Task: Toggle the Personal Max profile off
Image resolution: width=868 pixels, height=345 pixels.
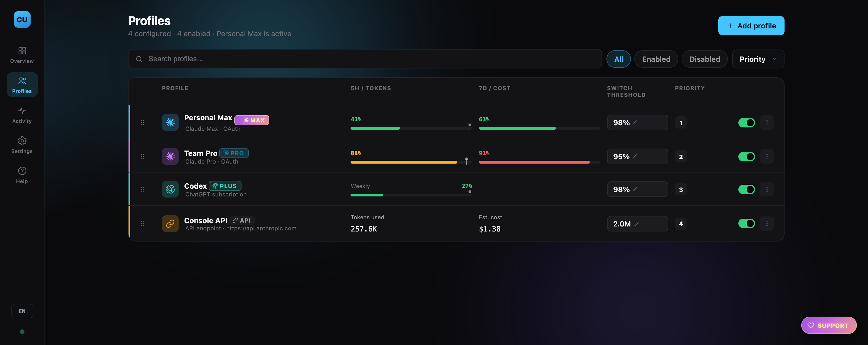Action: click(746, 123)
